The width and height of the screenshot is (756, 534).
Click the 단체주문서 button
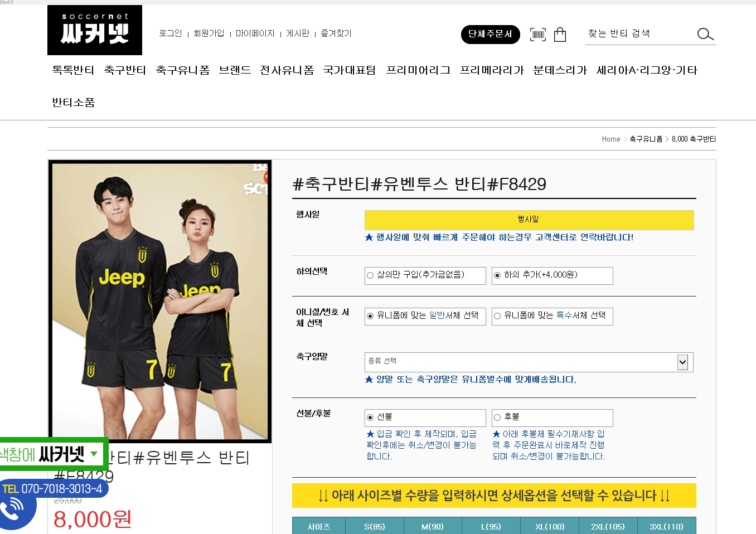[x=491, y=34]
